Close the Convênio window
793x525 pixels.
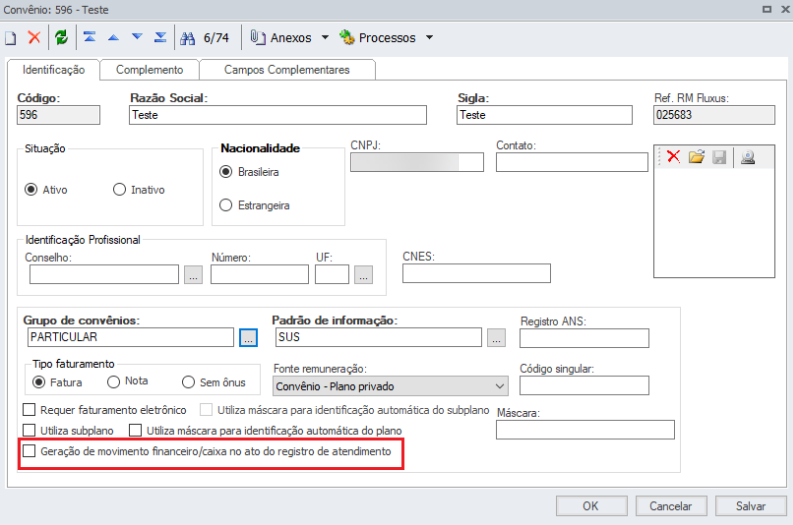(x=786, y=9)
